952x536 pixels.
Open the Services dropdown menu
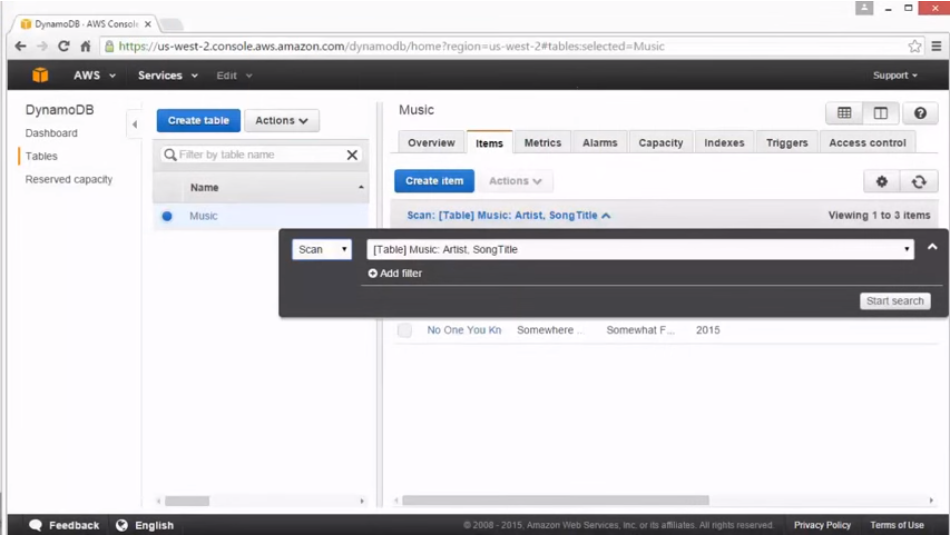[x=168, y=75]
